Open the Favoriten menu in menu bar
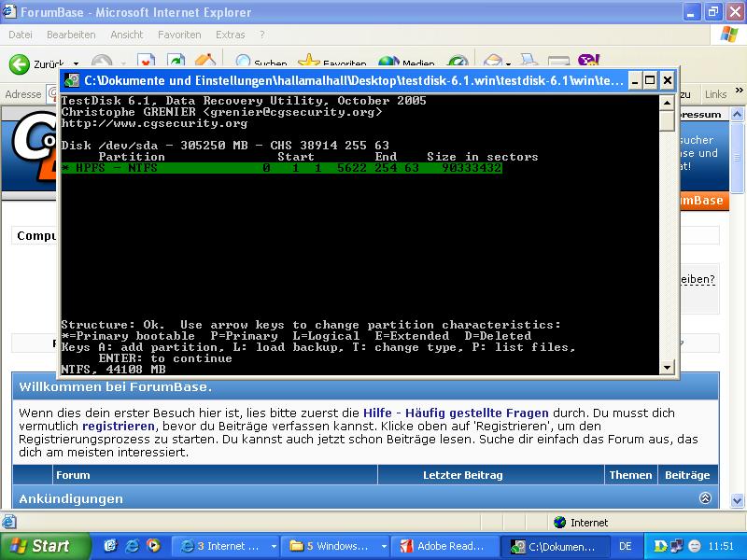 point(179,35)
